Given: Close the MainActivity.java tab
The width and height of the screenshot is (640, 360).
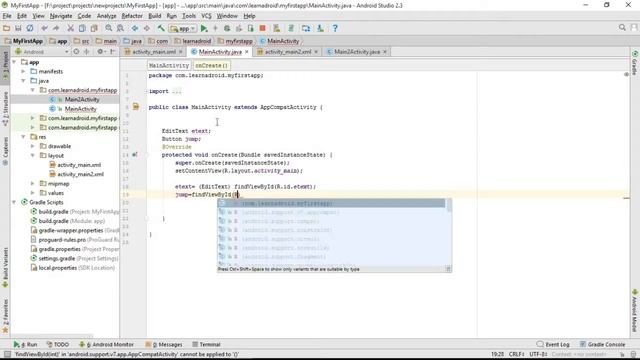Looking at the screenshot, I should click(247, 52).
